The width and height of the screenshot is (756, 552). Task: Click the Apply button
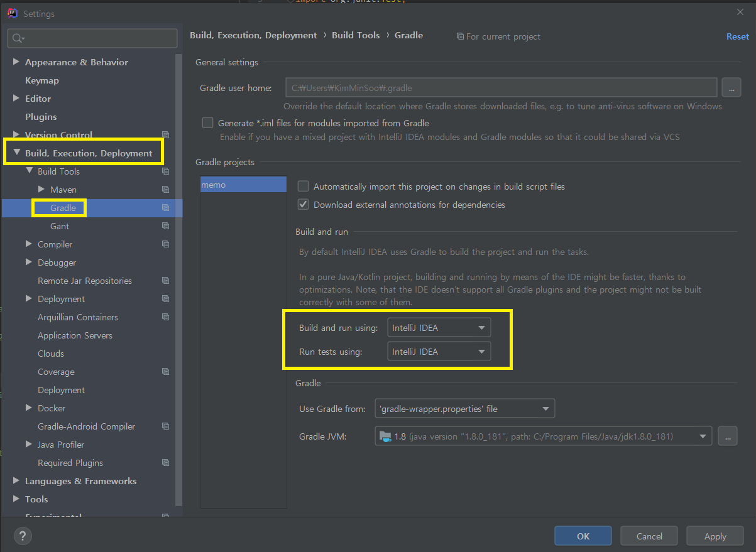[x=715, y=536]
